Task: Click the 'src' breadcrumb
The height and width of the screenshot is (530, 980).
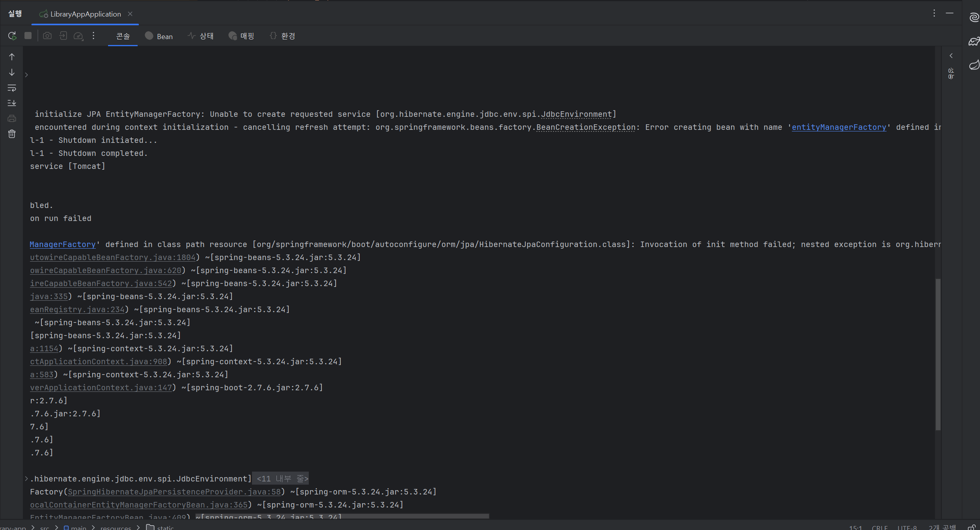Action: click(x=45, y=527)
